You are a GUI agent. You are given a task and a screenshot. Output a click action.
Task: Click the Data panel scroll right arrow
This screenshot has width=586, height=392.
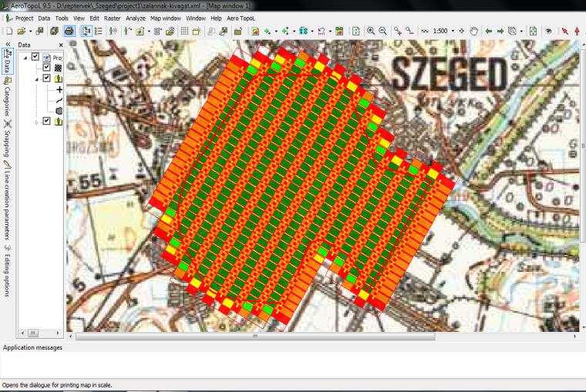[x=58, y=333]
